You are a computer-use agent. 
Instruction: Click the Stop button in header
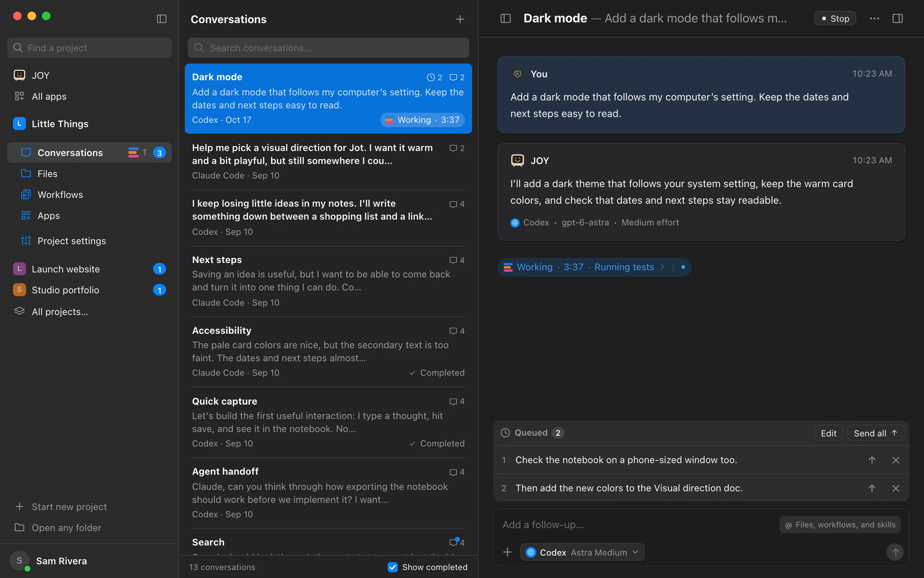[x=835, y=18]
